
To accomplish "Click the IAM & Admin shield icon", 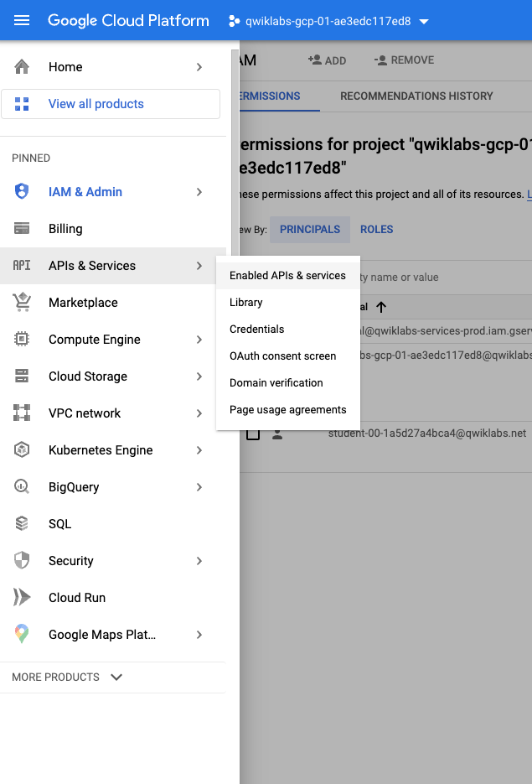I will [23, 192].
